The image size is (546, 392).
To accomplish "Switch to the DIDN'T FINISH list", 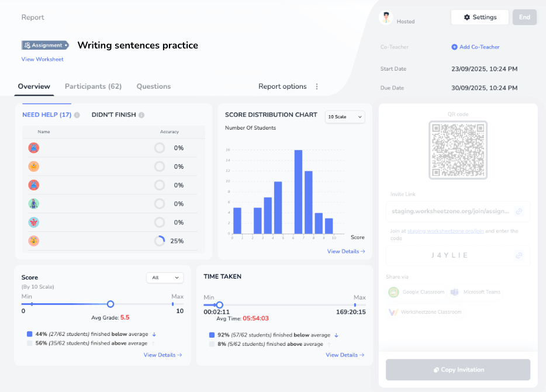I will click(115, 115).
